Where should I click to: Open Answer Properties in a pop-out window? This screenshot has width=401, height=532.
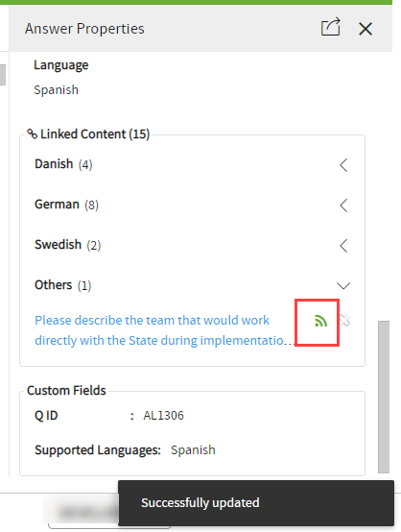point(331,27)
